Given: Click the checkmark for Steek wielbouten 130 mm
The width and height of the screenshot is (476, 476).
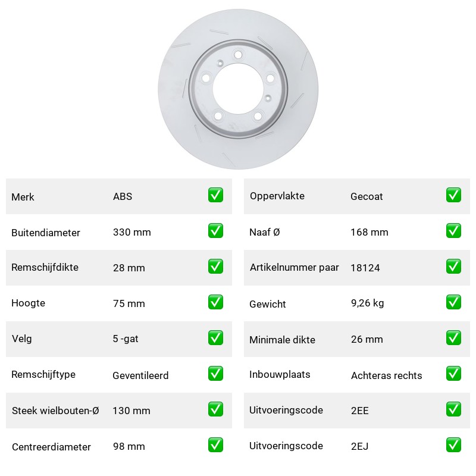Looking at the screenshot, I should pos(215,409).
